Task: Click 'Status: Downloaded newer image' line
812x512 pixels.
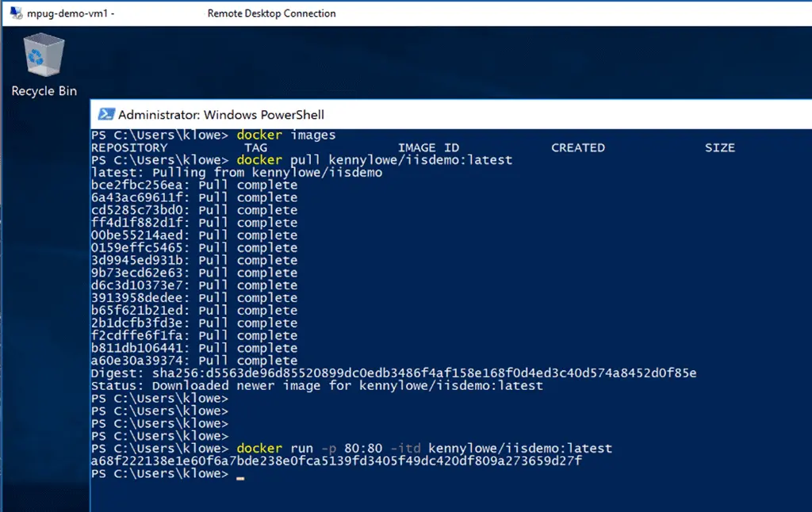Action: [317, 386]
